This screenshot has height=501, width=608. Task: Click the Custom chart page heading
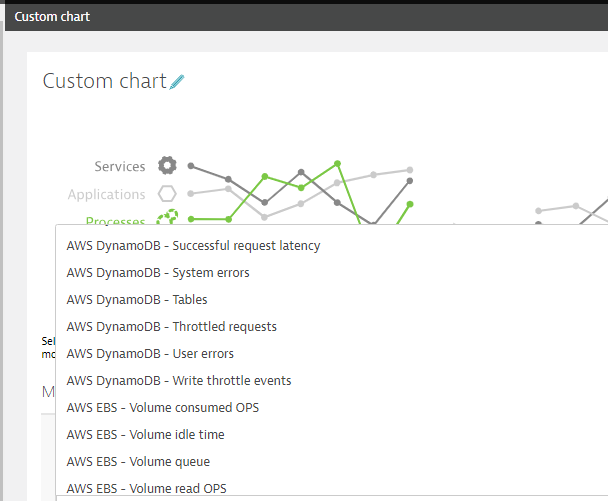104,81
